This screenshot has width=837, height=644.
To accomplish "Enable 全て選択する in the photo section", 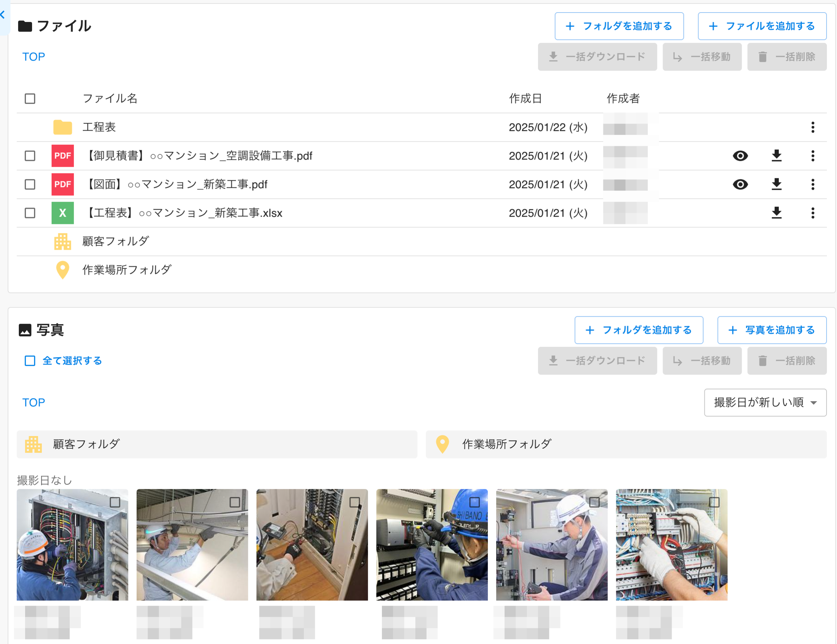I will 30,360.
